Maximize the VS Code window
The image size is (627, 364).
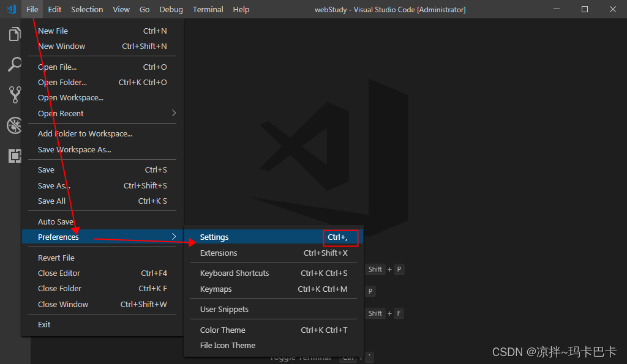[x=585, y=9]
